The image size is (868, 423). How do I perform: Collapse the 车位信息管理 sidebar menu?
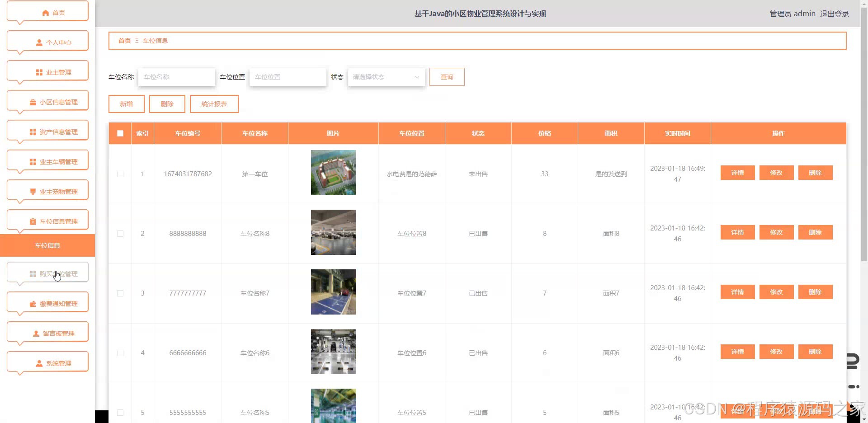47,221
